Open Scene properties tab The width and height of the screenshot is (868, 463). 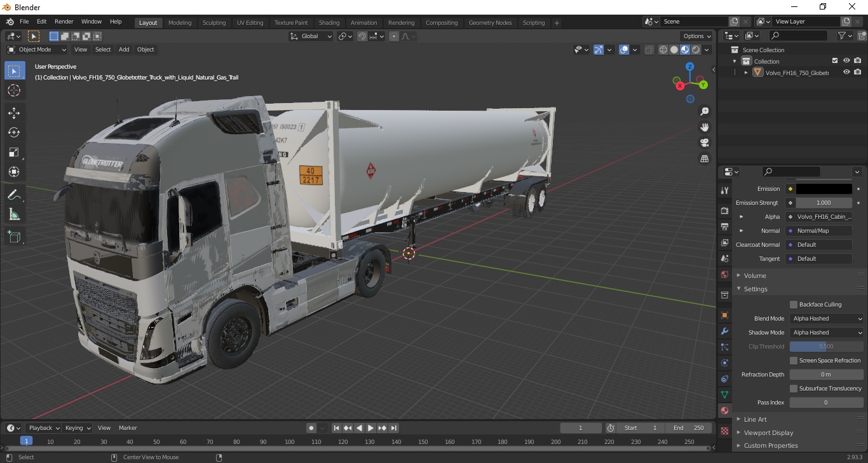tap(724, 259)
